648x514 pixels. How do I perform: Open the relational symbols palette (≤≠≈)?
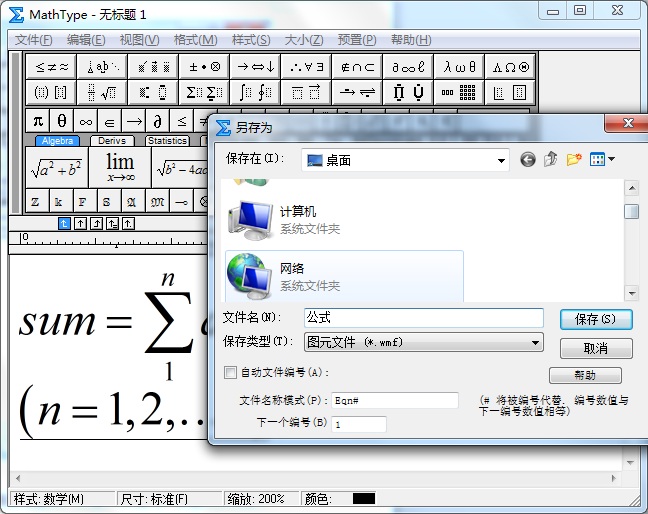[x=52, y=67]
